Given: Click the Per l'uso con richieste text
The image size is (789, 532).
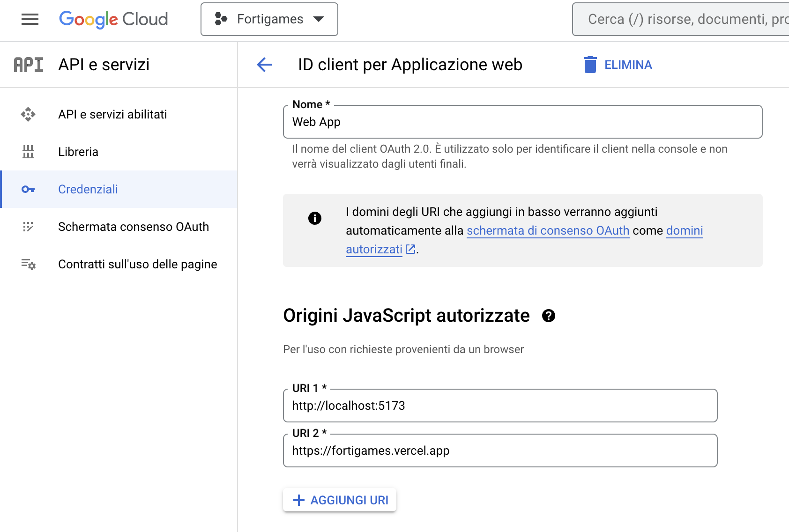Looking at the screenshot, I should [403, 349].
